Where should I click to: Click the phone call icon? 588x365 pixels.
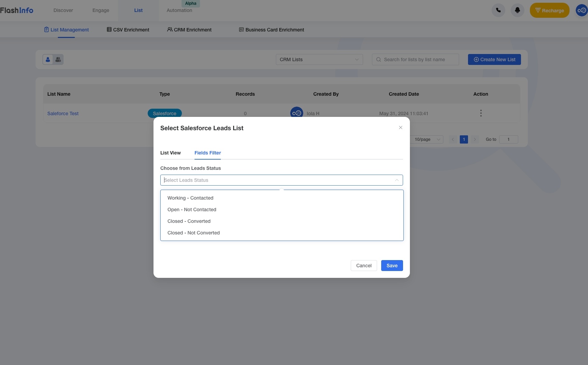click(498, 10)
